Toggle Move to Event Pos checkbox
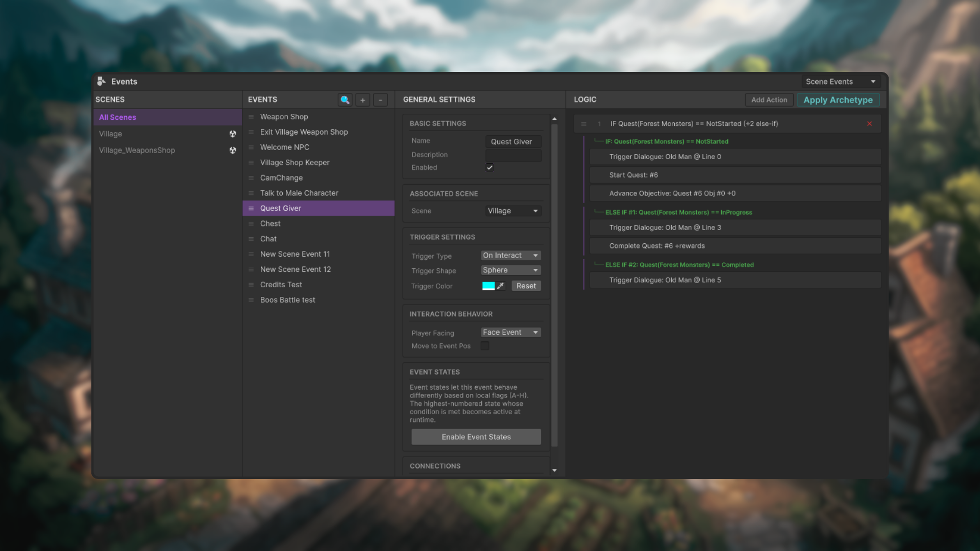 [x=485, y=346]
